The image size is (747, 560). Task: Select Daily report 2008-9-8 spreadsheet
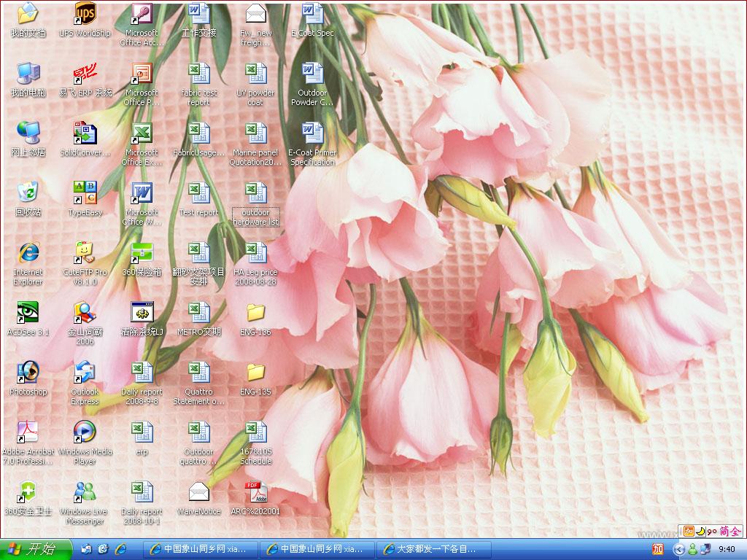tap(142, 384)
